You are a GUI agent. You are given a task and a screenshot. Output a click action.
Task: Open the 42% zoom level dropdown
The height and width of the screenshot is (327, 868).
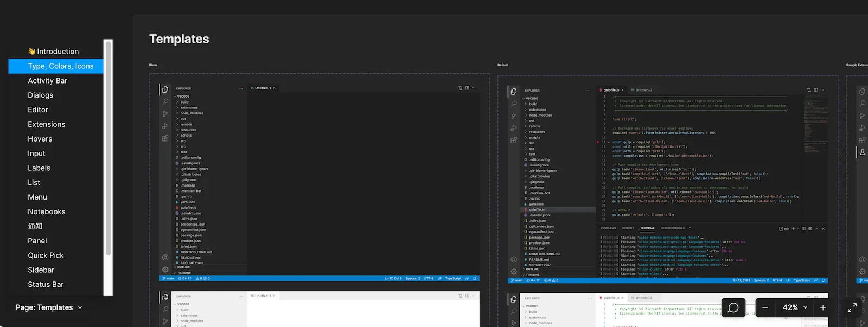tap(795, 307)
